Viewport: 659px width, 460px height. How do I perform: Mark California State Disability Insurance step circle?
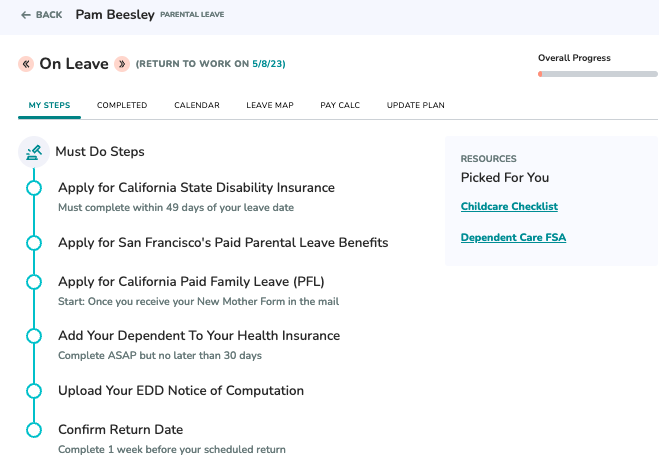[34, 188]
